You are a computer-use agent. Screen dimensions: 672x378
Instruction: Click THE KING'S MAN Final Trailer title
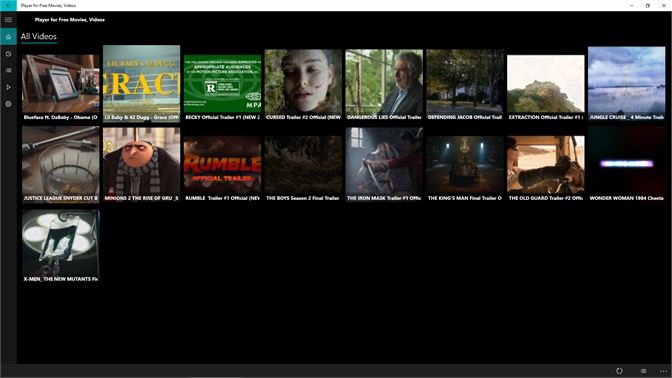click(x=465, y=198)
